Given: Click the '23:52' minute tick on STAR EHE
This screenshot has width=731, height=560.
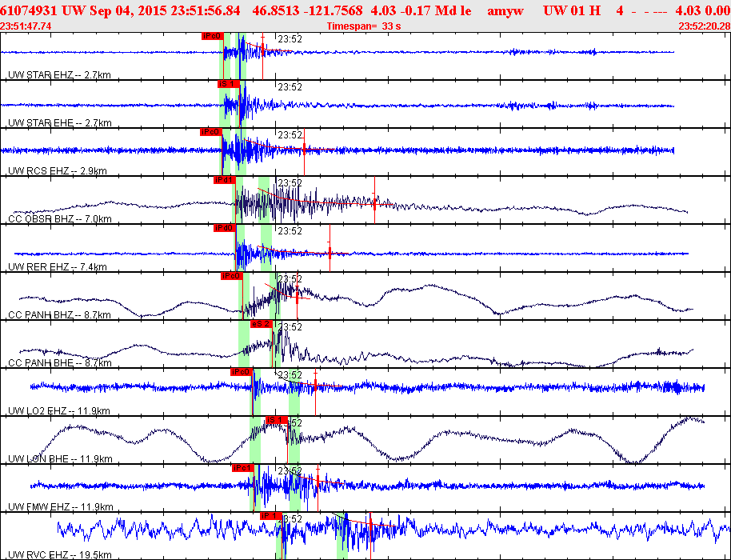Looking at the screenshot, I should pos(290,87).
